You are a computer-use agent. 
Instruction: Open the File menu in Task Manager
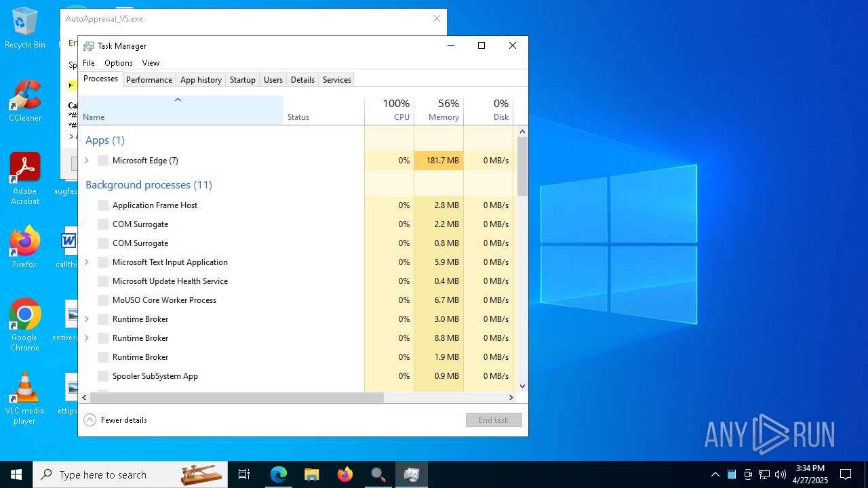click(89, 63)
